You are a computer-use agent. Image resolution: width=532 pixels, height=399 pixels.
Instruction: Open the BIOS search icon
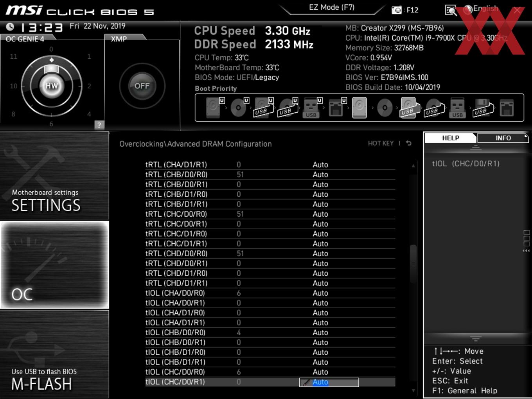pyautogui.click(x=451, y=10)
